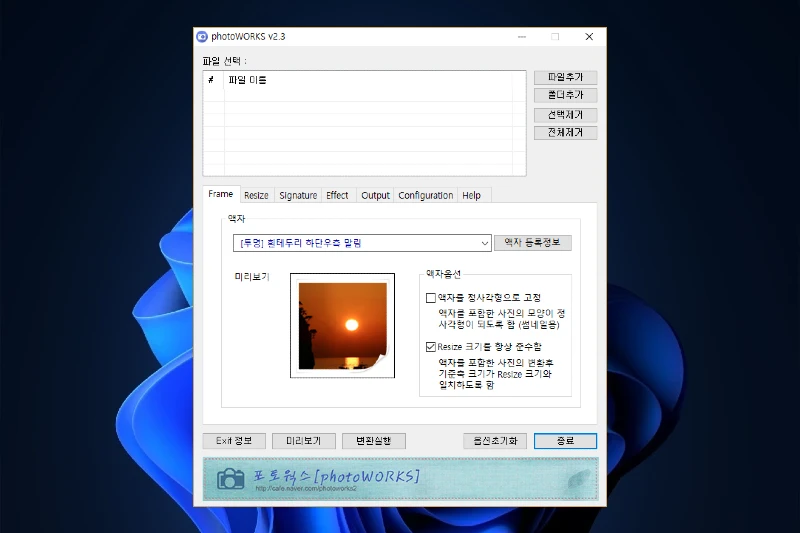The image size is (800, 533).
Task: Open the Exif 정보 button
Action: tap(234, 441)
